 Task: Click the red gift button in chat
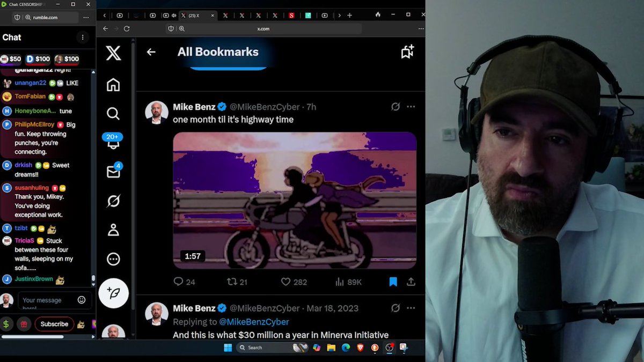[x=24, y=324]
